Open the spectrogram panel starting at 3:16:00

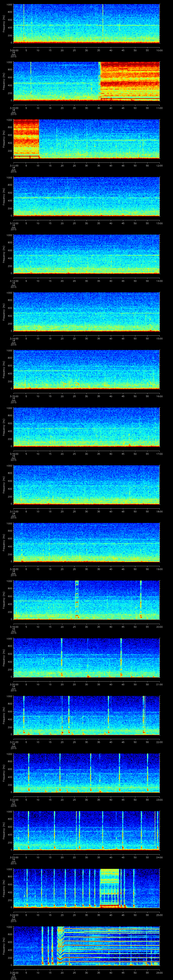86,427
